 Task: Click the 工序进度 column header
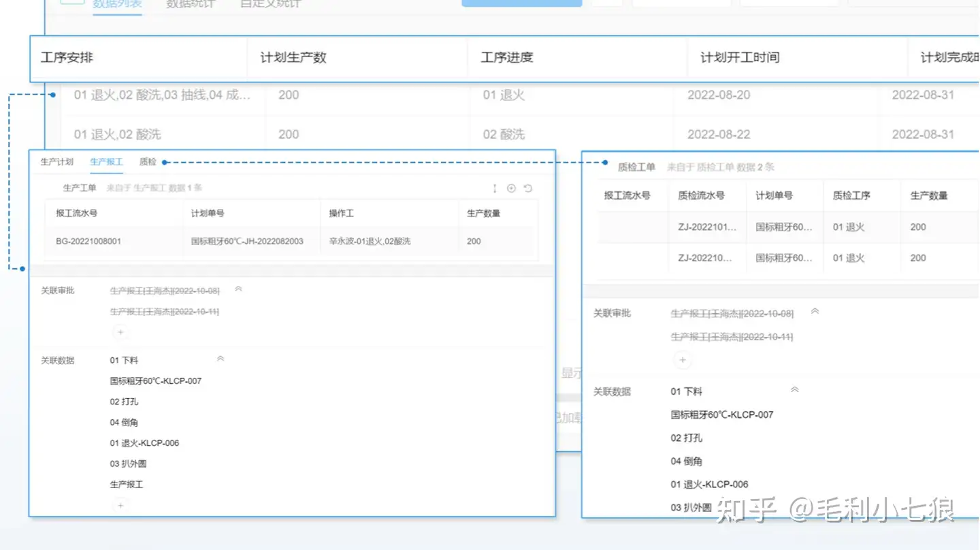[x=507, y=58]
